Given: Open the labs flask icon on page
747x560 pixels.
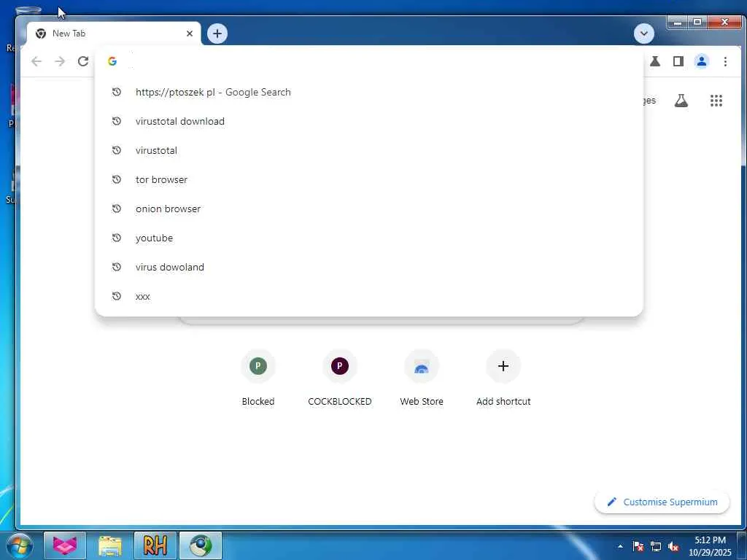Looking at the screenshot, I should (x=681, y=101).
